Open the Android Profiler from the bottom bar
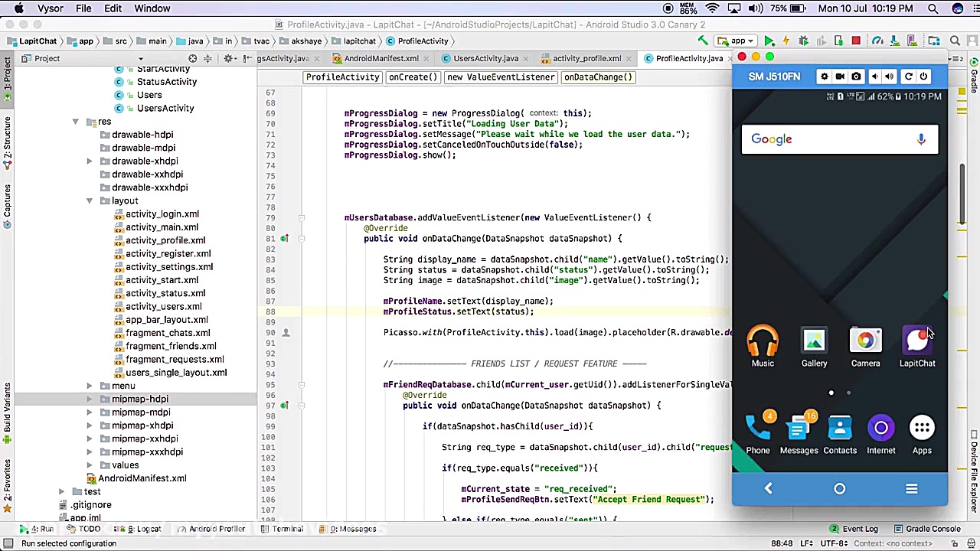Image resolution: width=980 pixels, height=551 pixels. 212,528
